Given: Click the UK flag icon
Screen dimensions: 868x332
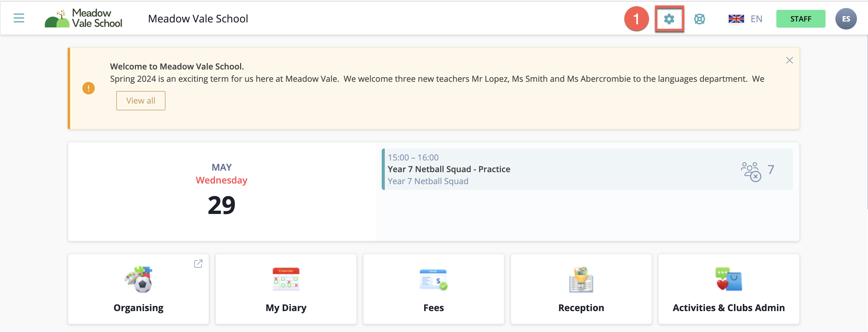Looking at the screenshot, I should [x=736, y=19].
